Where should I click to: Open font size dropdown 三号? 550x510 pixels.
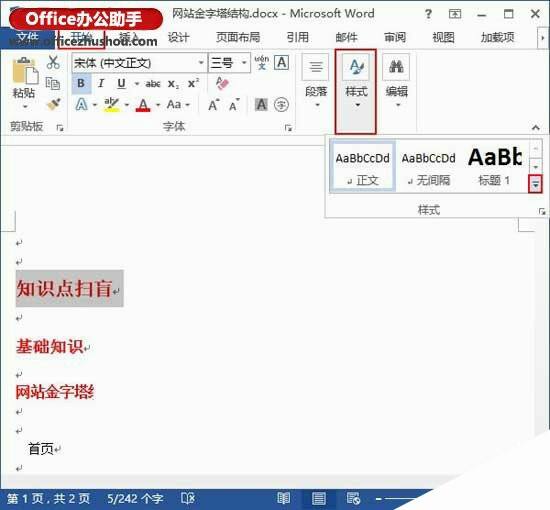[x=244, y=63]
